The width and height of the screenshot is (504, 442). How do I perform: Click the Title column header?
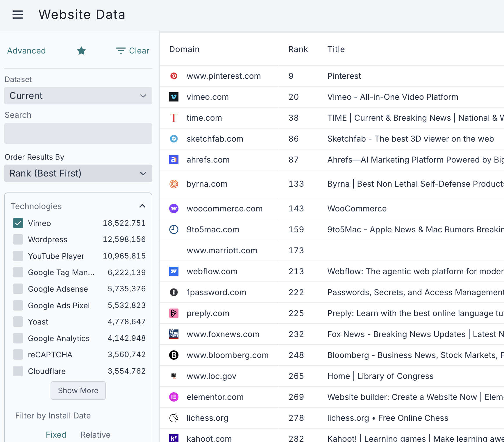point(336,49)
